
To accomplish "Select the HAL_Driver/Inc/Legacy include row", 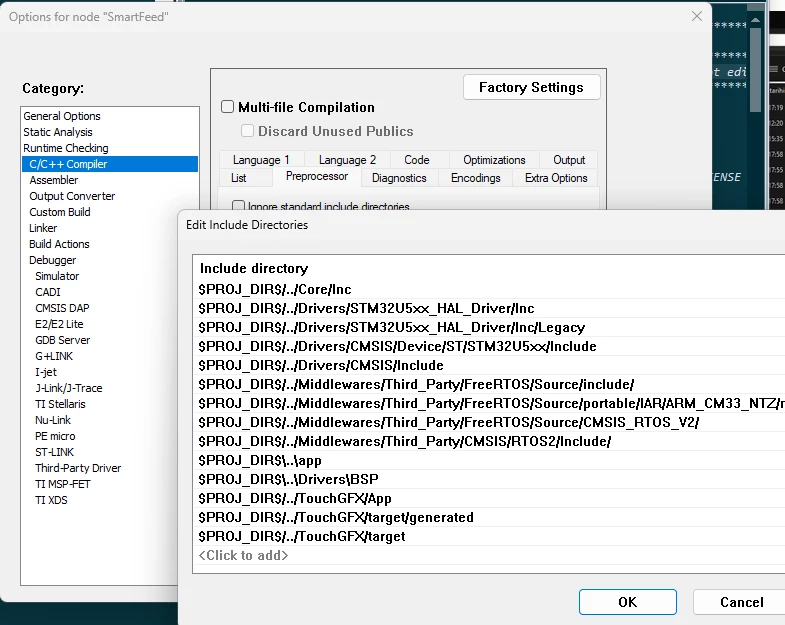I will click(489, 328).
